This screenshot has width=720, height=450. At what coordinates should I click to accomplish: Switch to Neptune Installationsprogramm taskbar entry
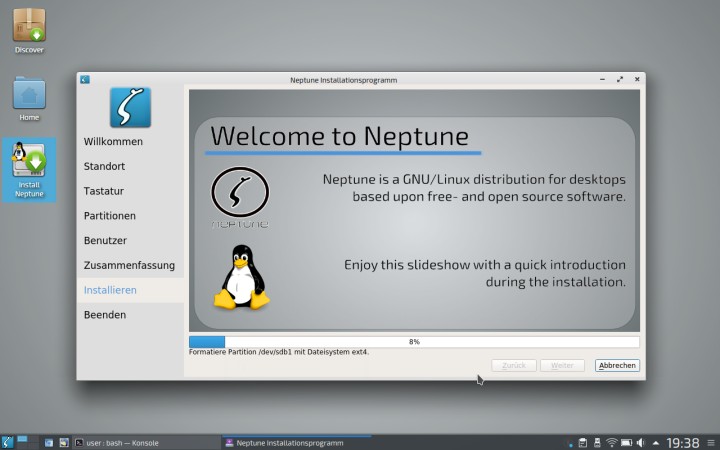coord(296,443)
